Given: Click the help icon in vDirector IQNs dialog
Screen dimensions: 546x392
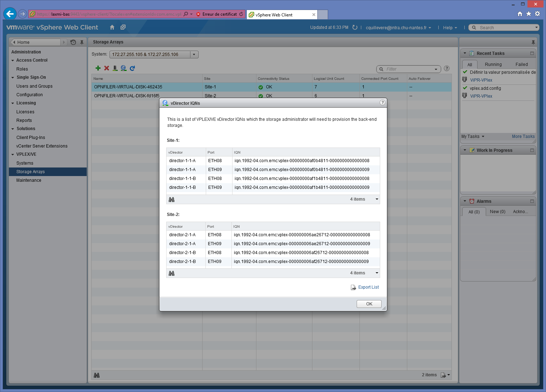Looking at the screenshot, I should [x=382, y=103].
